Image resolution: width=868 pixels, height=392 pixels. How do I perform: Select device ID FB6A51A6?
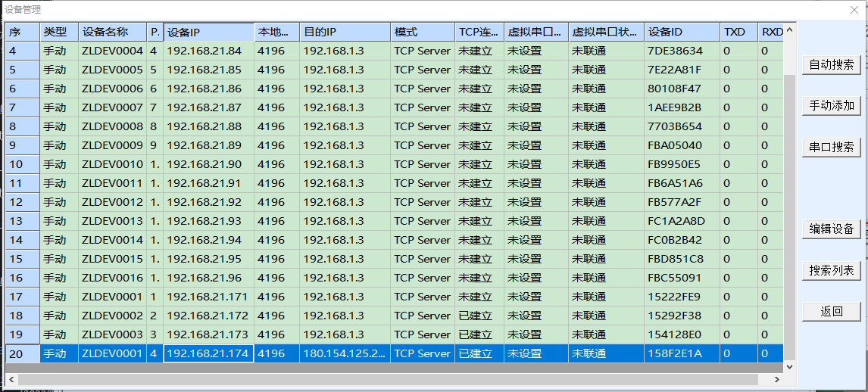(x=682, y=183)
